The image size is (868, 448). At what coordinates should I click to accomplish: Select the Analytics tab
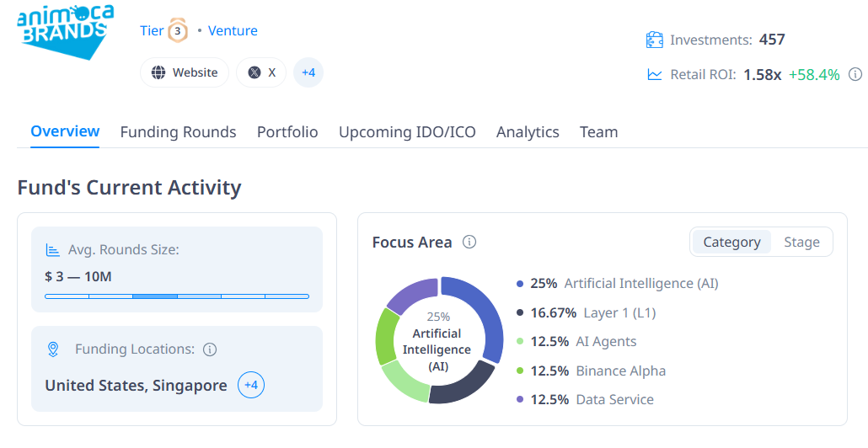[528, 132]
